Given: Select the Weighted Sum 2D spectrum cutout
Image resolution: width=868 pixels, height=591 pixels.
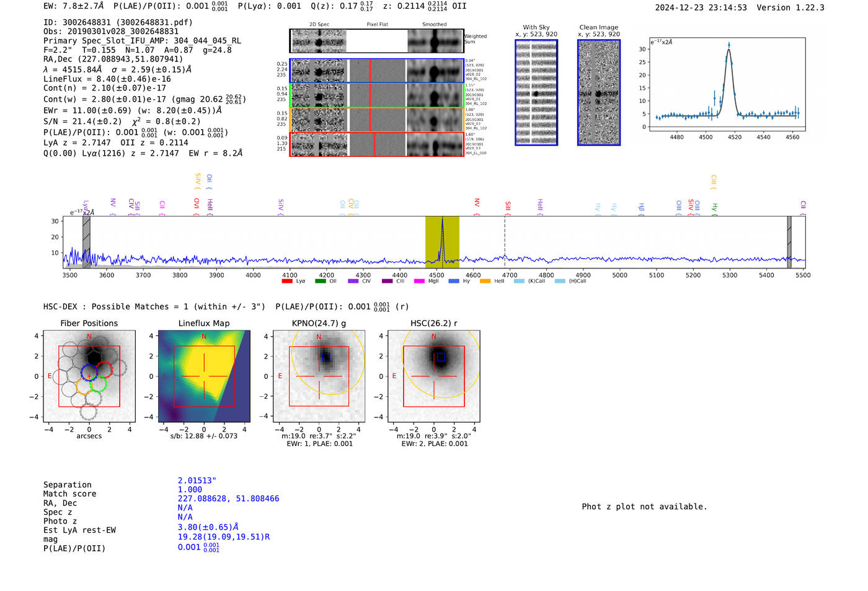Looking at the screenshot, I should pyautogui.click(x=376, y=41).
